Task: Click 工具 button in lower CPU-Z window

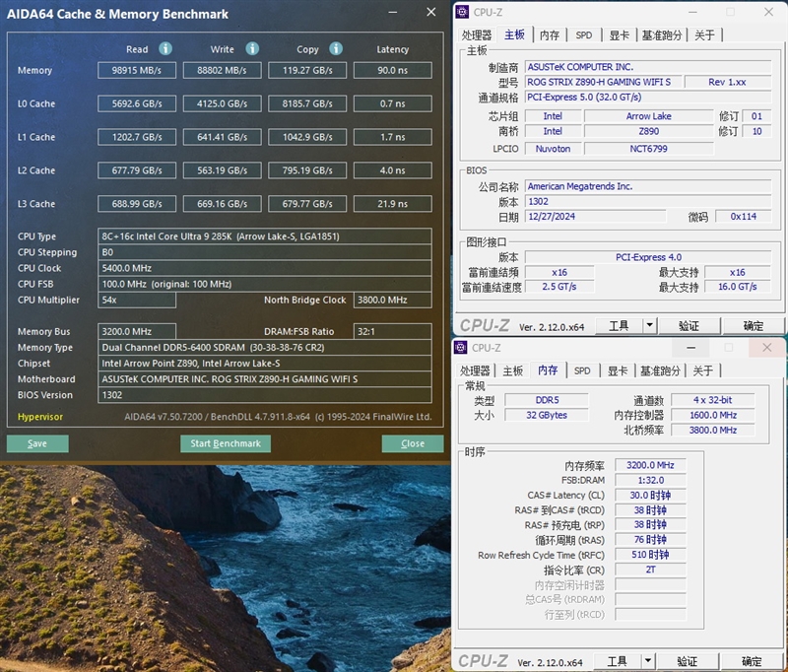Action: (618, 660)
